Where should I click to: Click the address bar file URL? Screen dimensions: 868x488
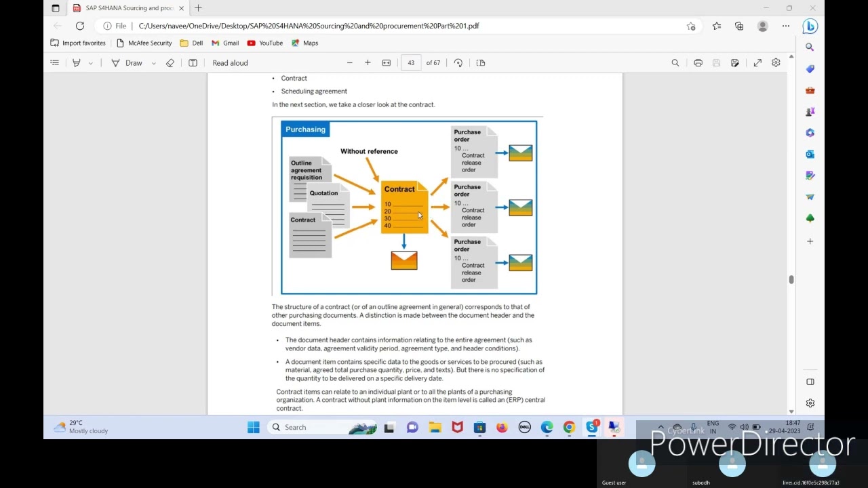309,26
